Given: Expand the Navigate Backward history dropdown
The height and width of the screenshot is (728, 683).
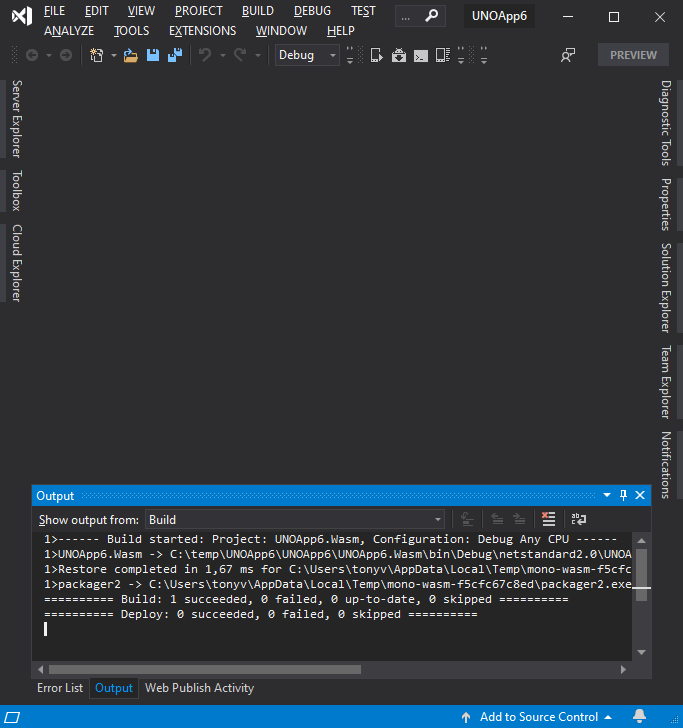Looking at the screenshot, I should [49, 56].
